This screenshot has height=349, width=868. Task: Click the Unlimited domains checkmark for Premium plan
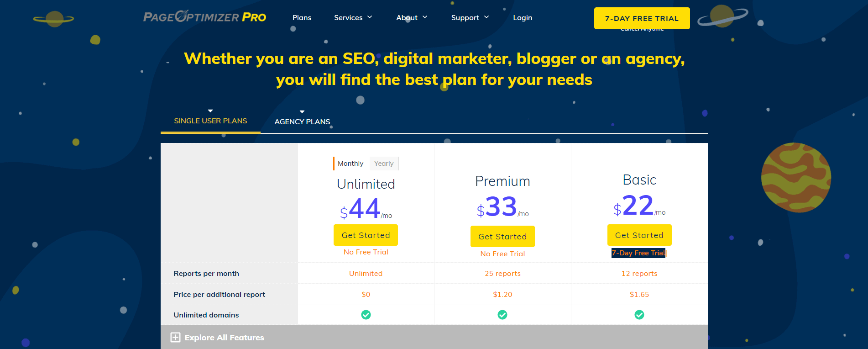[x=502, y=315]
